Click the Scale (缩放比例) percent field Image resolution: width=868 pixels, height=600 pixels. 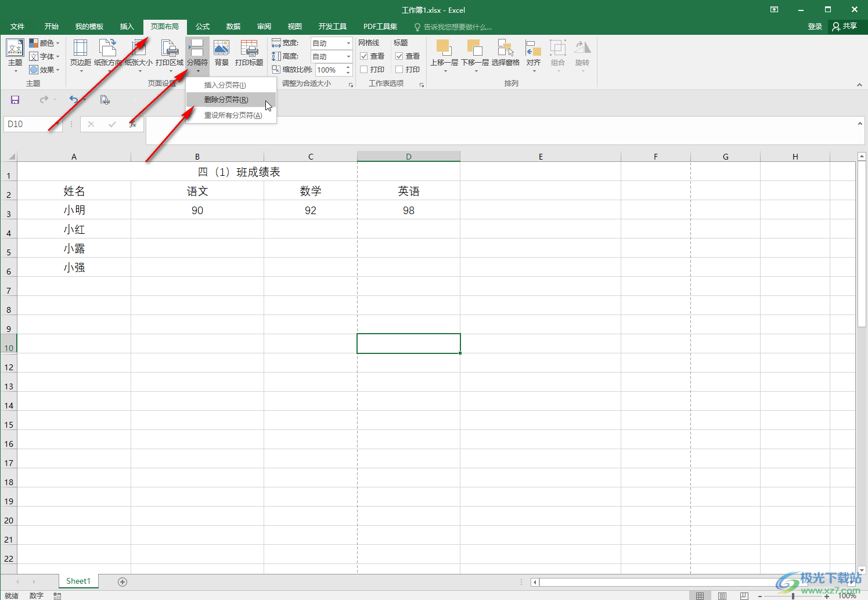click(330, 70)
